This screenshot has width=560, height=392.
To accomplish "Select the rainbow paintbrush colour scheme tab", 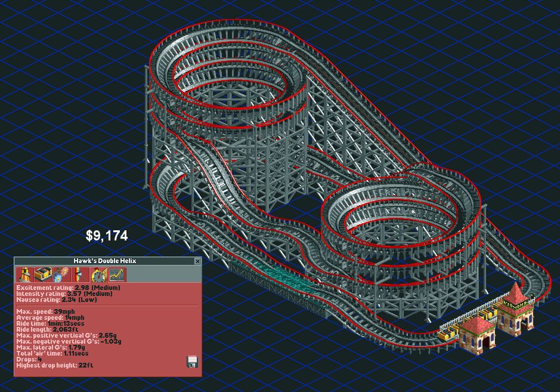I will click(x=80, y=275).
